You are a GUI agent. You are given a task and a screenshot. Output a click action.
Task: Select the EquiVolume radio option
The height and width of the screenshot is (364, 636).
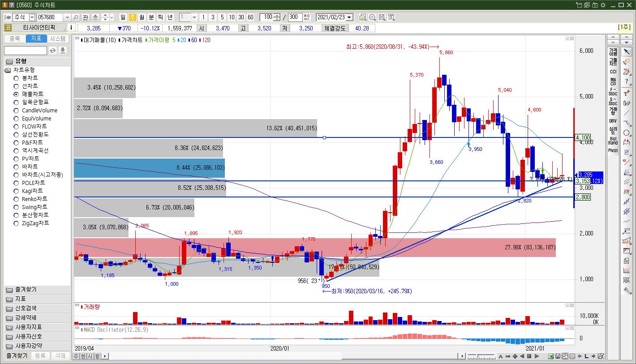(16, 118)
